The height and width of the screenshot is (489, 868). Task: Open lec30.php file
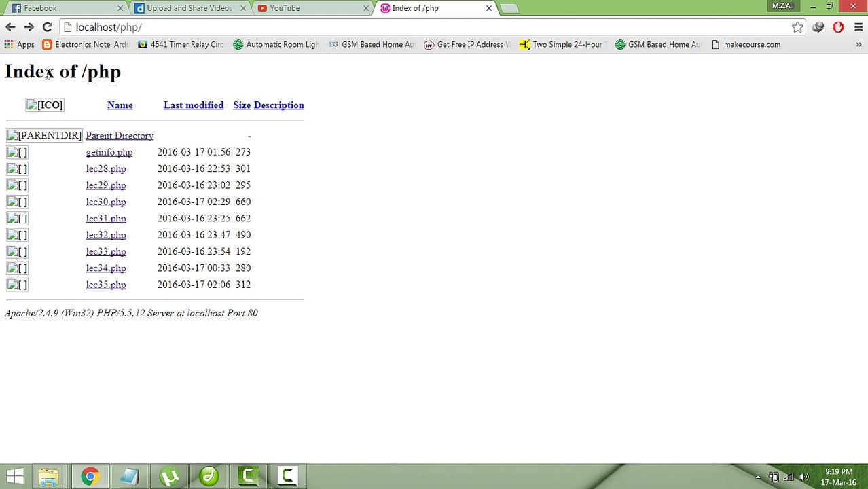pyautogui.click(x=106, y=202)
